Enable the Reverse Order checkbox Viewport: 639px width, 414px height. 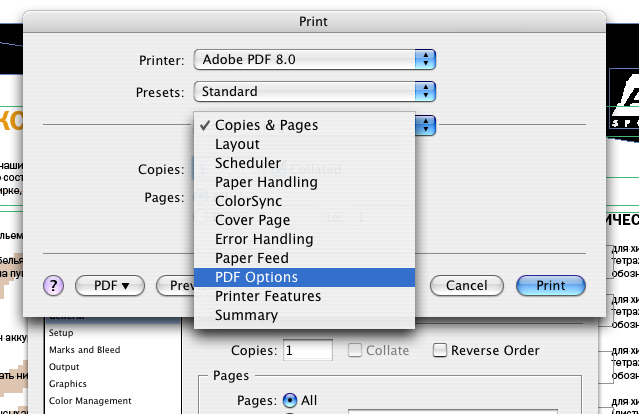pyautogui.click(x=439, y=350)
